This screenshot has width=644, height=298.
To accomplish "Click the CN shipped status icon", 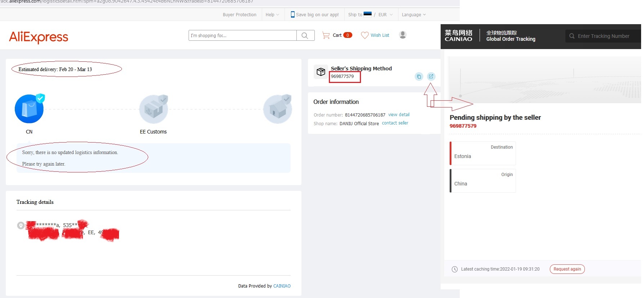I will point(29,109).
